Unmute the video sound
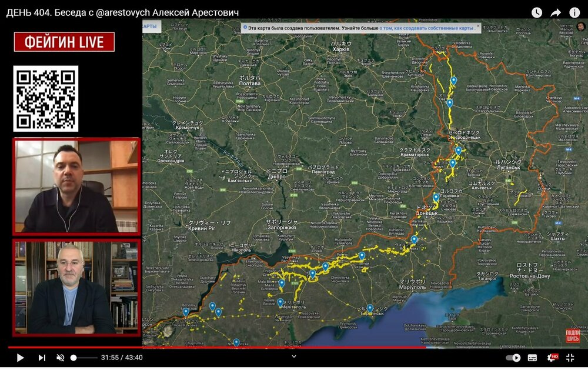588x370 pixels. [x=60, y=358]
